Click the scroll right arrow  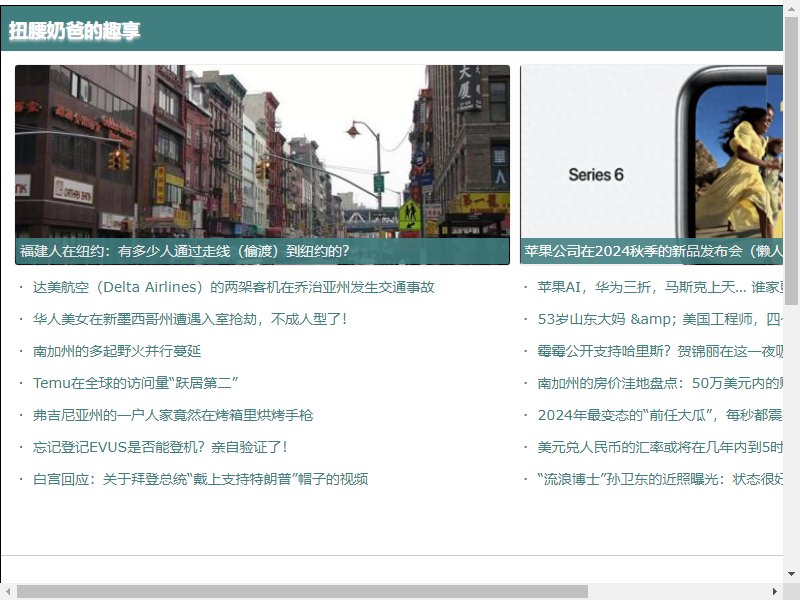click(775, 592)
